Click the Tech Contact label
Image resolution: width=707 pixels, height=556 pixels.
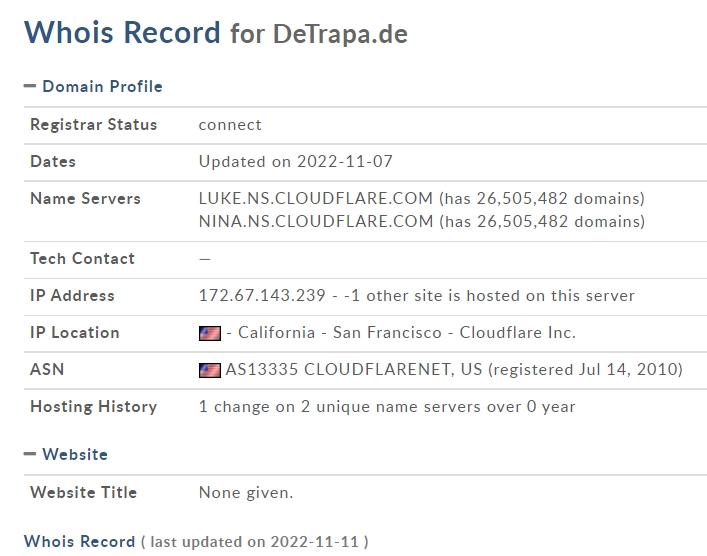click(82, 258)
